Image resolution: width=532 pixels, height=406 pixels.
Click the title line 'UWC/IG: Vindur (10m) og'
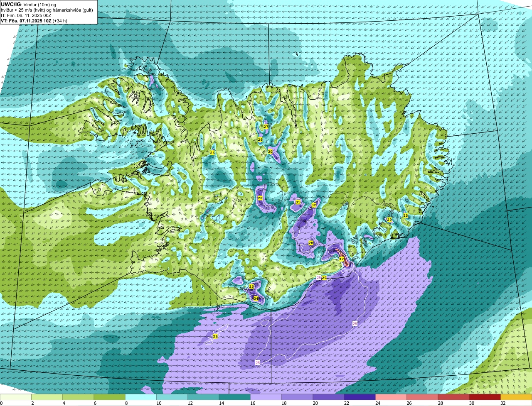tap(29, 5)
